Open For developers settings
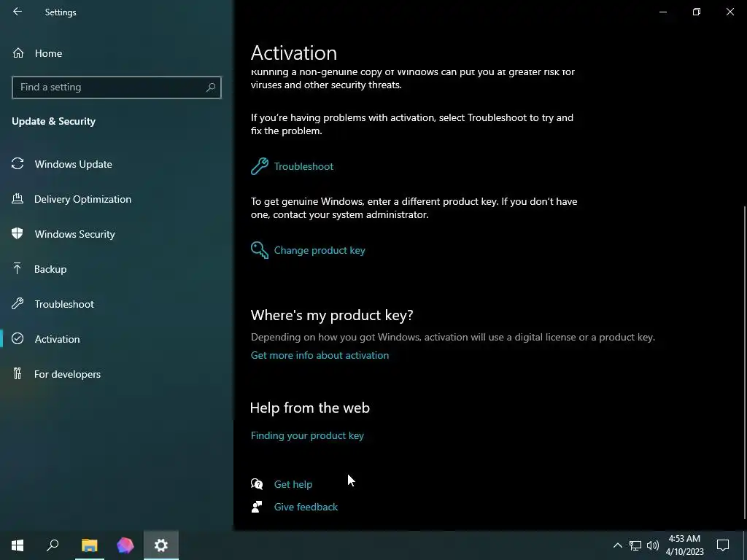This screenshot has height=560, width=747. pyautogui.click(x=67, y=374)
